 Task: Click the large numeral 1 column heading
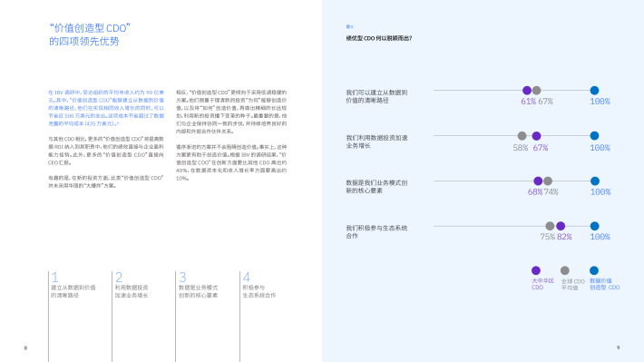tap(55, 277)
